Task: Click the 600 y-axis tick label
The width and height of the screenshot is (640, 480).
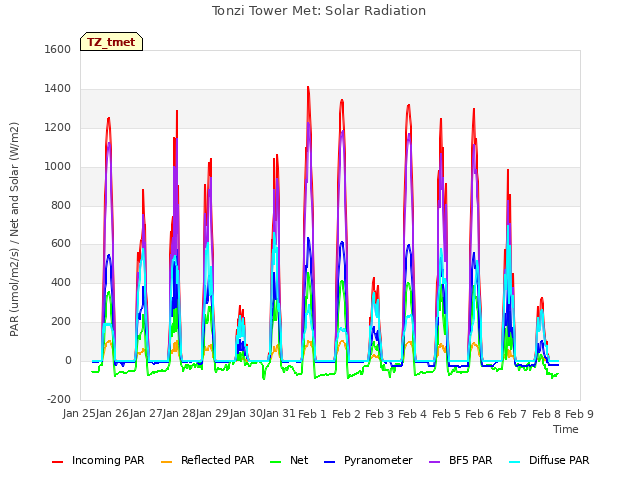Action: click(x=61, y=244)
